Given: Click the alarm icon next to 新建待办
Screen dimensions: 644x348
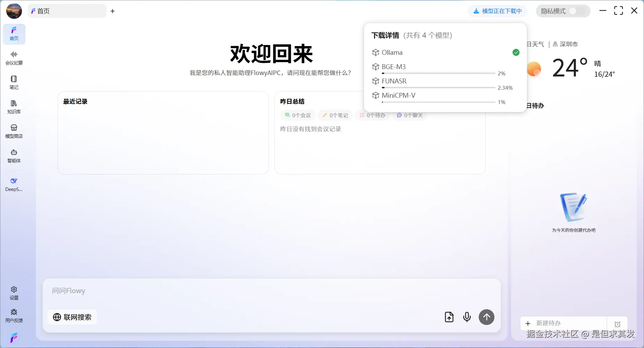Looking at the screenshot, I should coord(618,324).
